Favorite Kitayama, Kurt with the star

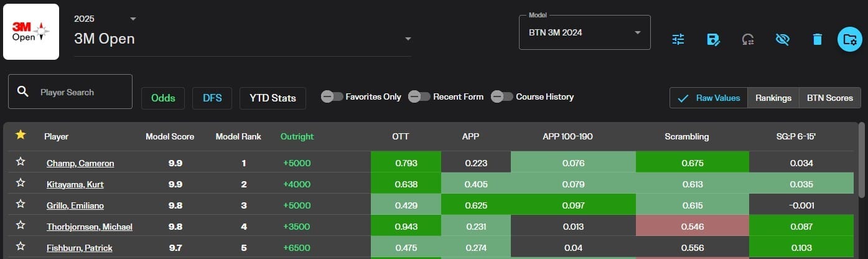pos(21,183)
